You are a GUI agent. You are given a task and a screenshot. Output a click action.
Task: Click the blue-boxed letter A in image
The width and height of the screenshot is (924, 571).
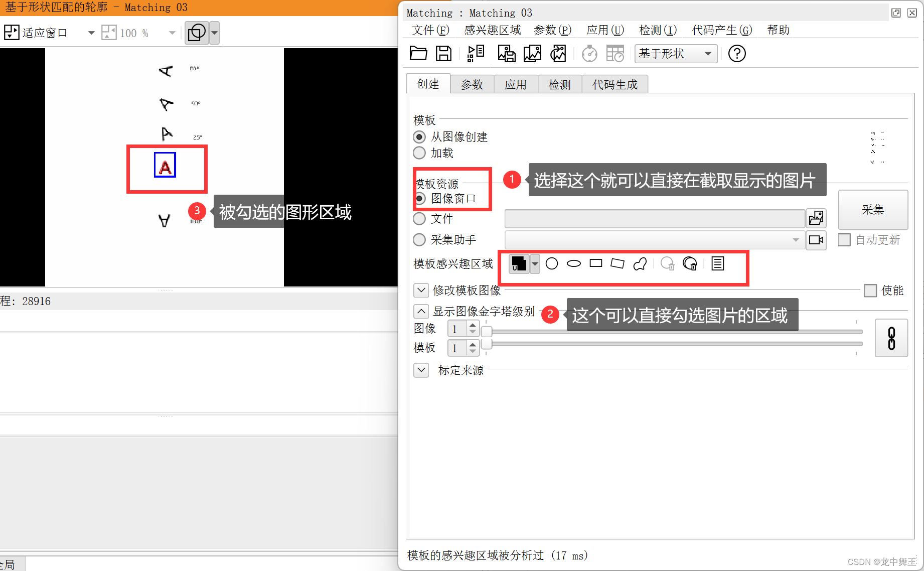point(165,165)
